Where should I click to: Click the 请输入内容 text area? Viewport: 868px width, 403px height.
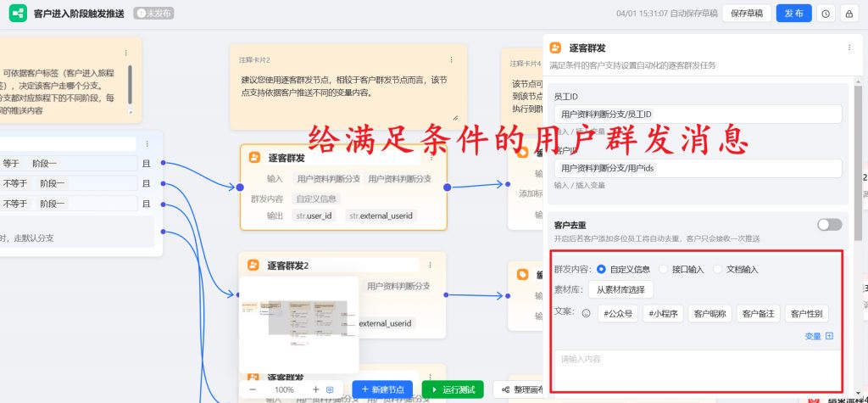698,370
